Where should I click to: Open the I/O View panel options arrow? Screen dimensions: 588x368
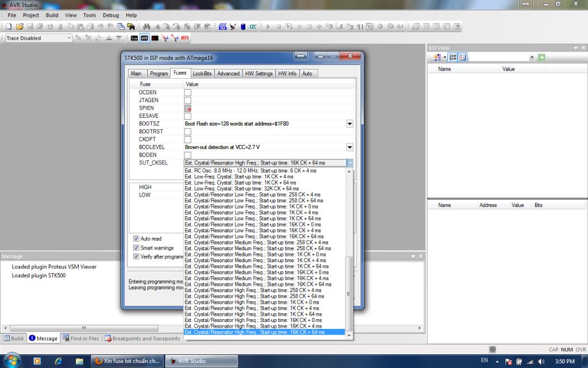(575, 48)
